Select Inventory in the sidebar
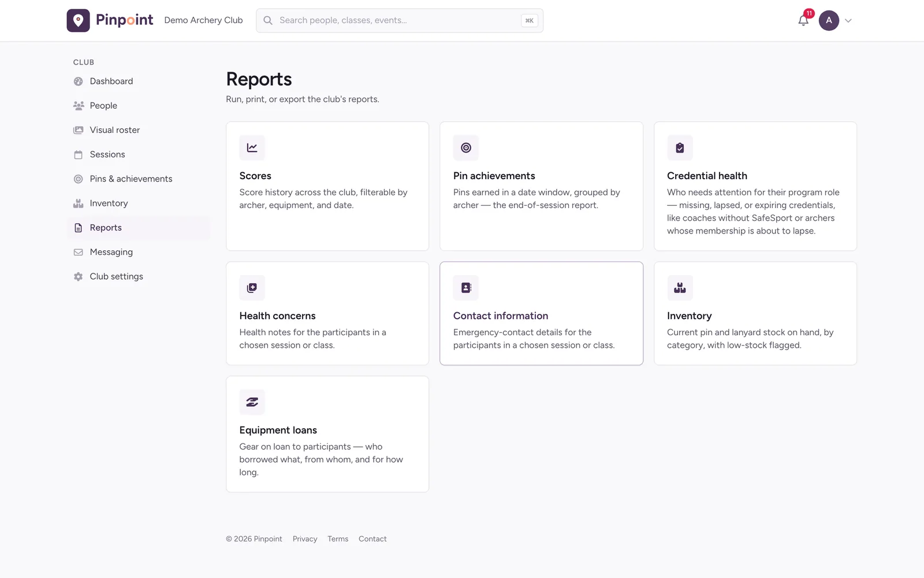The height and width of the screenshot is (578, 924). click(x=139, y=203)
